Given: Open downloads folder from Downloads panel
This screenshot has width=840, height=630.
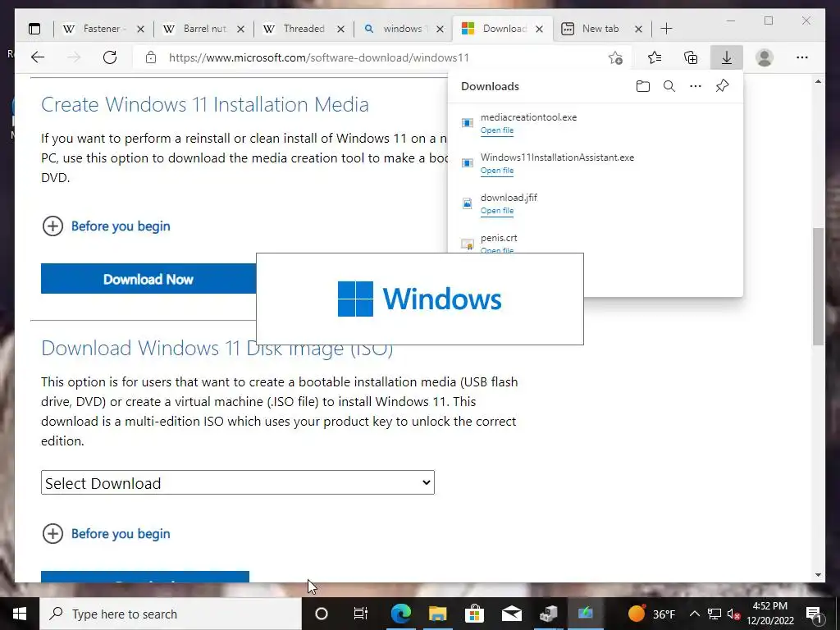Looking at the screenshot, I should pyautogui.click(x=643, y=86).
